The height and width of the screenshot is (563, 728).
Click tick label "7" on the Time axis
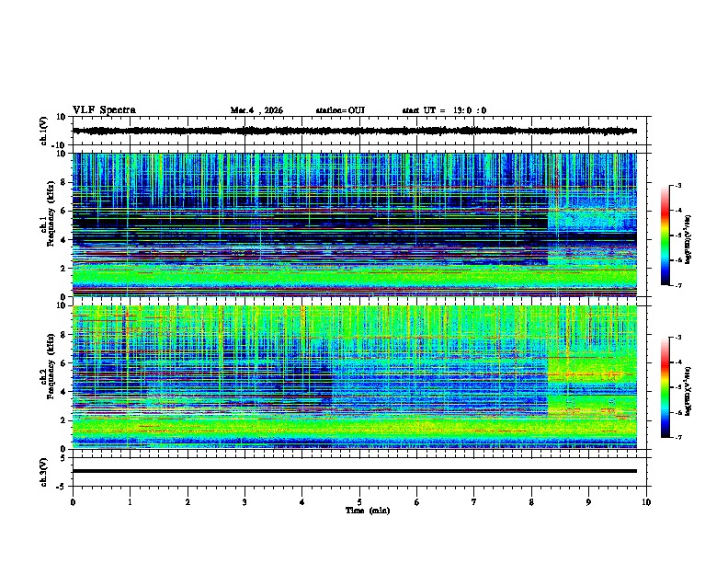(x=474, y=502)
